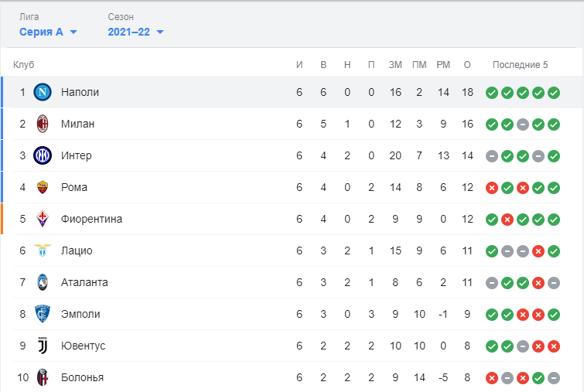Click Roma's first red loss indicator
The width and height of the screenshot is (584, 392).
coord(492,188)
